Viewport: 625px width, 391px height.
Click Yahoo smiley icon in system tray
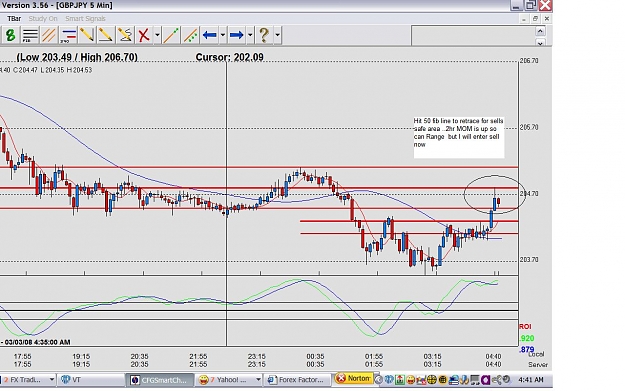[x=411, y=380]
